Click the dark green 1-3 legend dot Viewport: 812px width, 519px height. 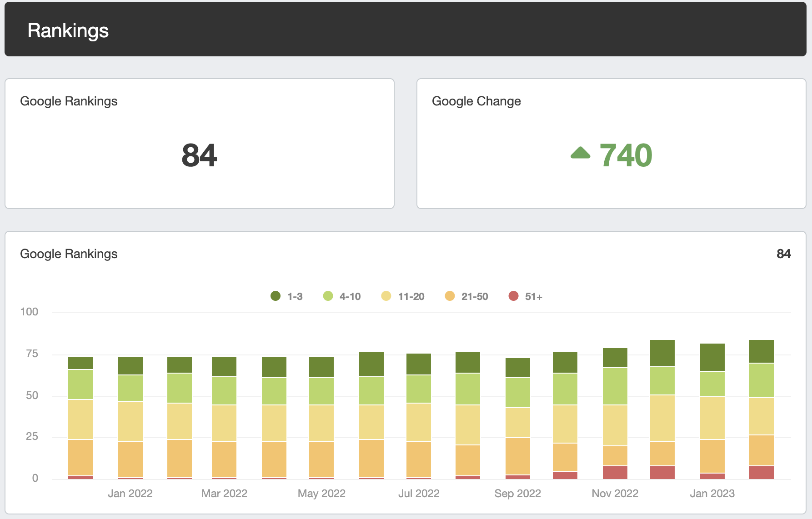276,296
